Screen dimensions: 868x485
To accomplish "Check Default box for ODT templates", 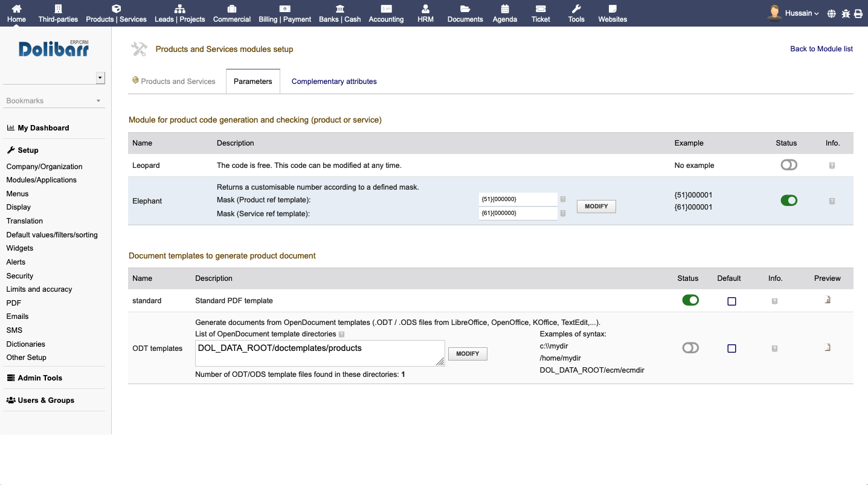I will coord(731,348).
